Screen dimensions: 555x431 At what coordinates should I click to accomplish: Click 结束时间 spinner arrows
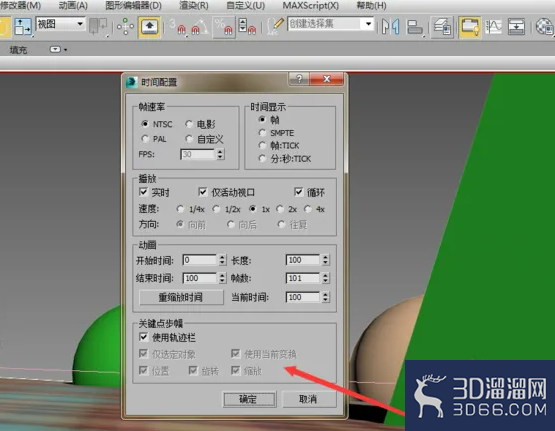coord(222,278)
